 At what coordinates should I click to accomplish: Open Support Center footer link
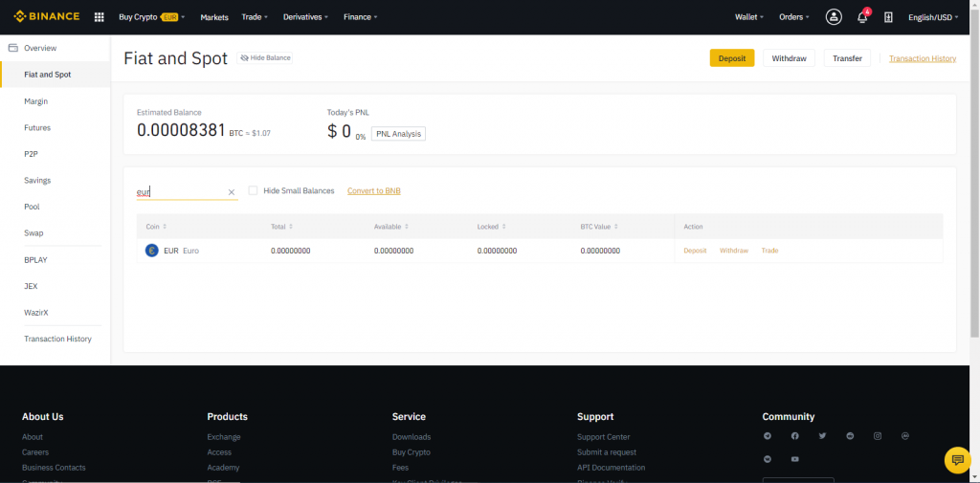[604, 437]
